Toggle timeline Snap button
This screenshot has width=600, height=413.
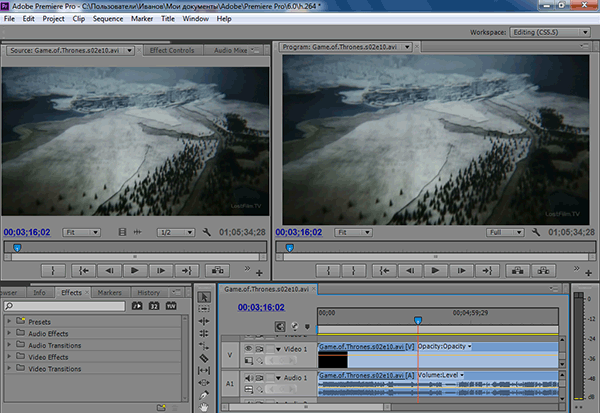click(280, 326)
